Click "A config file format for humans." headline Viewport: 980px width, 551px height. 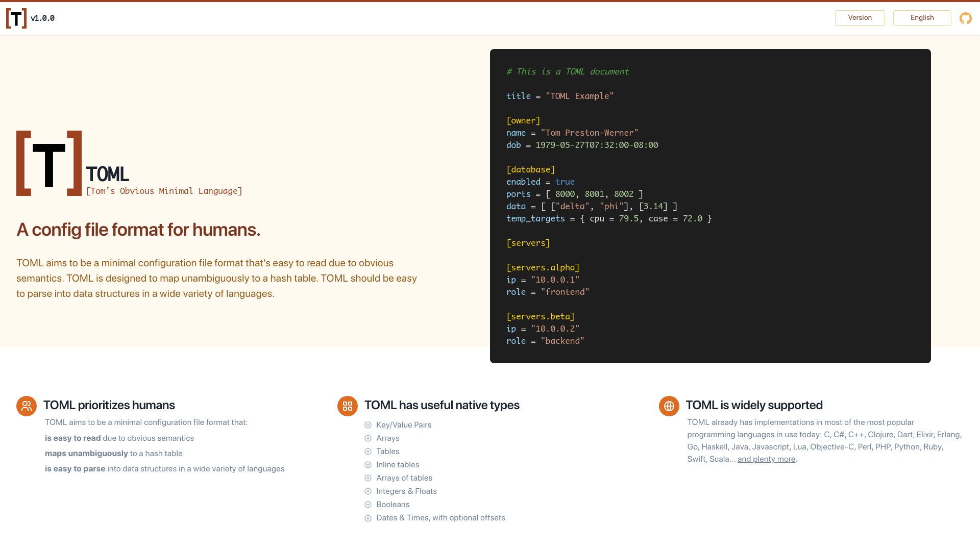(x=138, y=230)
